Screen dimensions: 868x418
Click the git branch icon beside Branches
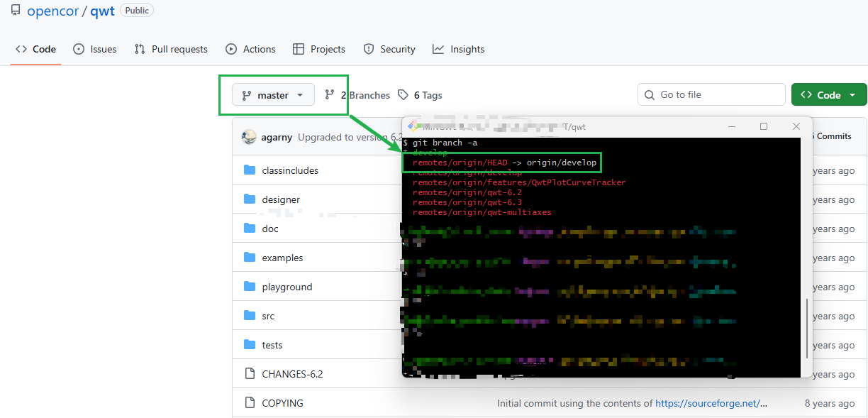[x=330, y=94]
